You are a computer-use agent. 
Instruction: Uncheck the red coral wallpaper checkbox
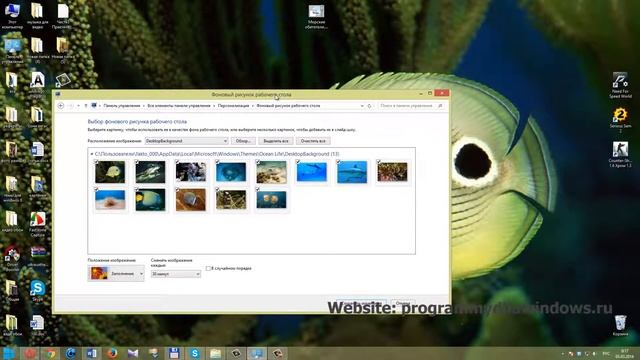coord(379,162)
